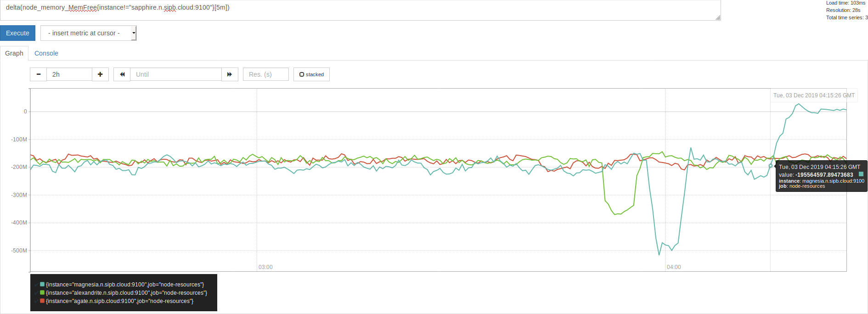Hide the agate.n.sipb.cloud series in legend
868x314 pixels.
(118, 301)
